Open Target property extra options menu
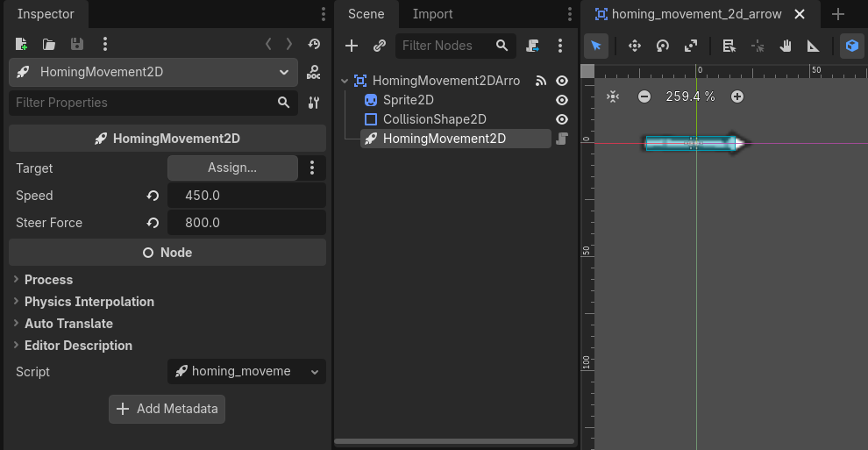Screen dimensions: 868x450 (312, 168)
